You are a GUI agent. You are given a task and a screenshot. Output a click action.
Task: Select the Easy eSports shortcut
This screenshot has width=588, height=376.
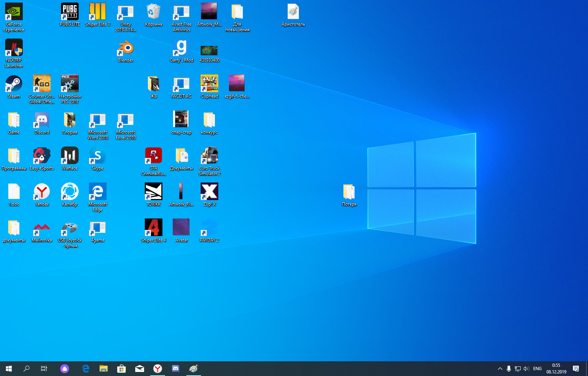42,159
